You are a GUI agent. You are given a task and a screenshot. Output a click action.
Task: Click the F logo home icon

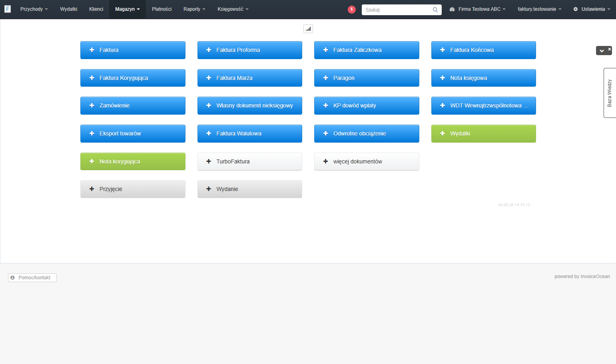click(x=8, y=9)
